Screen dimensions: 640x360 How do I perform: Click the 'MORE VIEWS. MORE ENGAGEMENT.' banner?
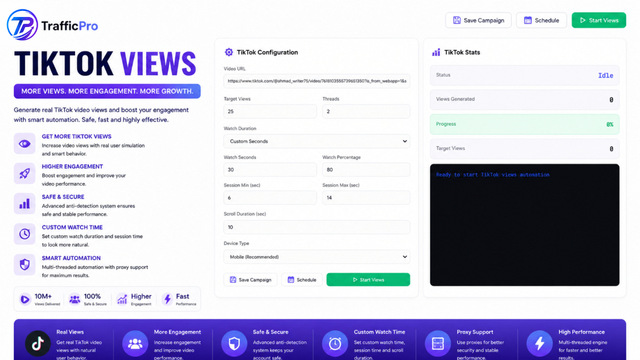[107, 91]
